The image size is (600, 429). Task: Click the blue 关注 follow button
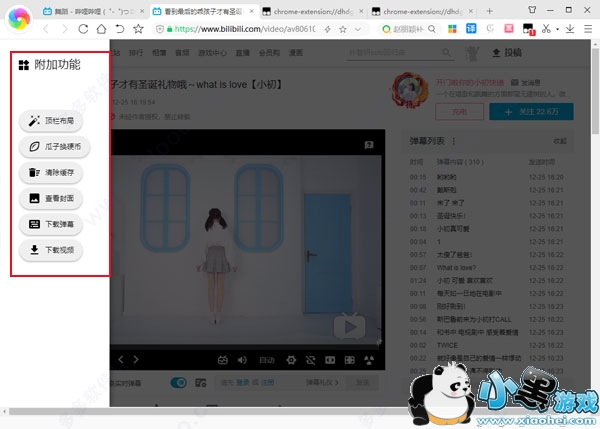tap(531, 112)
